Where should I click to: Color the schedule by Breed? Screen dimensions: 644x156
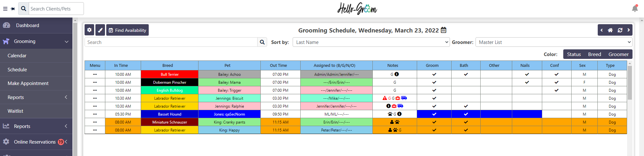[595, 54]
